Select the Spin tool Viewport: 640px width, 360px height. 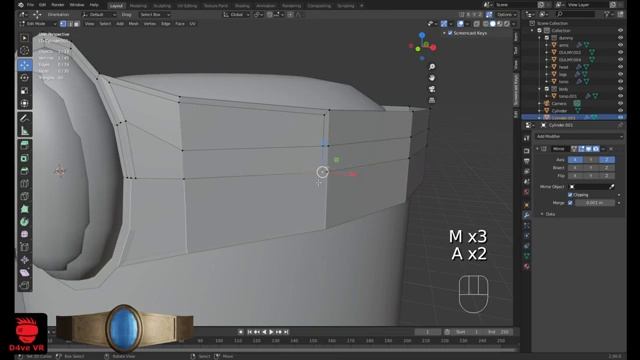coord(24,222)
